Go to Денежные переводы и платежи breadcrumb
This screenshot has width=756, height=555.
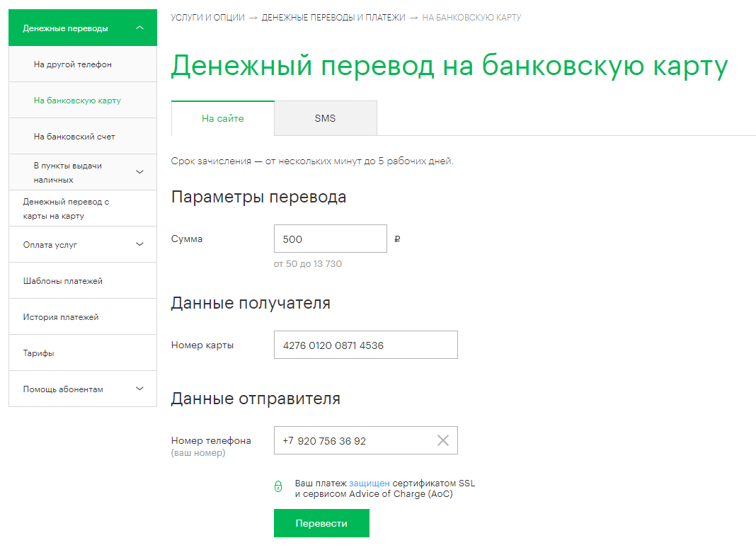click(333, 18)
